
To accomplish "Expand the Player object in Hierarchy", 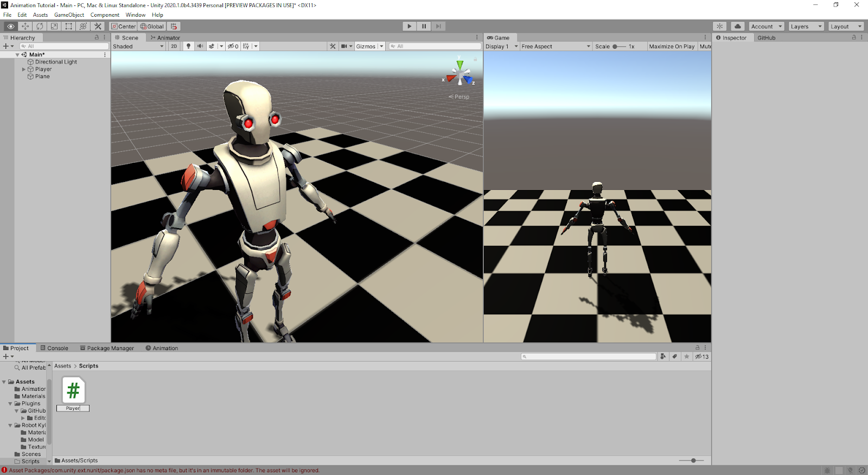I will click(x=23, y=69).
